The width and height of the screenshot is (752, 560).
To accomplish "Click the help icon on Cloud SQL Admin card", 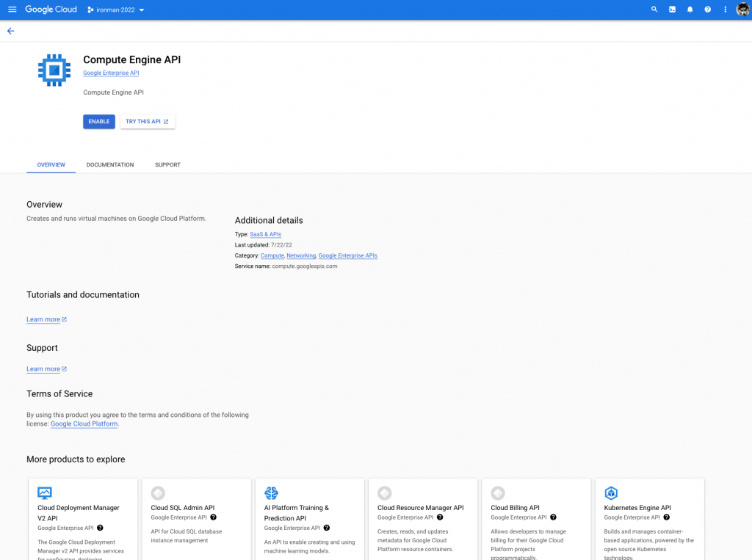I will click(x=214, y=517).
